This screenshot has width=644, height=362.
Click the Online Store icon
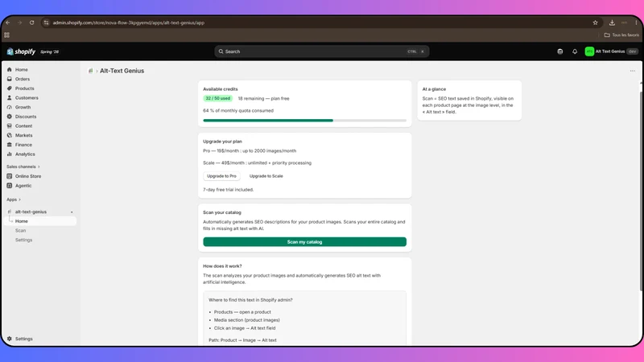click(10, 176)
